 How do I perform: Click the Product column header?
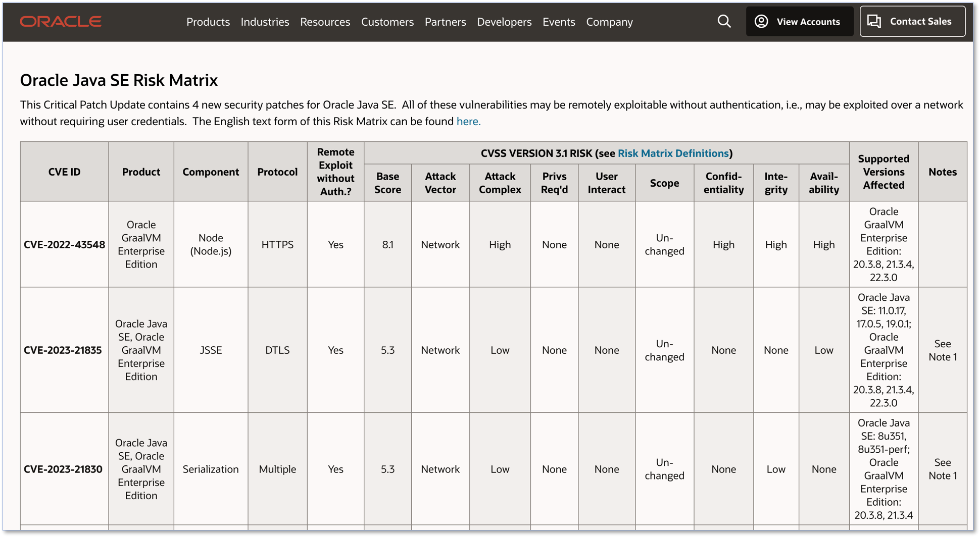[141, 172]
